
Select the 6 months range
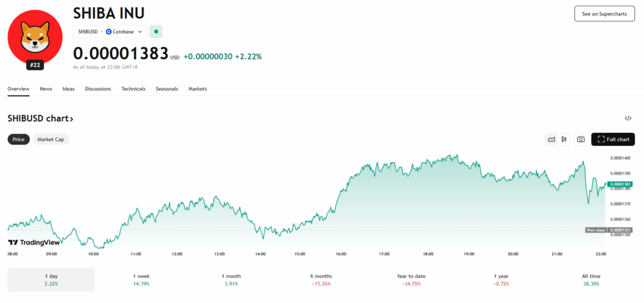(321, 280)
